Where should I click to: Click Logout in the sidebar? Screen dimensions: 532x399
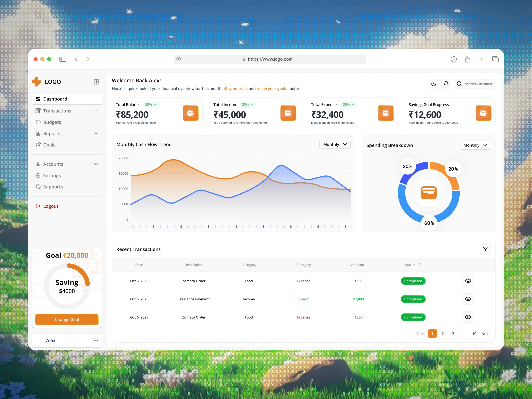[x=47, y=206]
